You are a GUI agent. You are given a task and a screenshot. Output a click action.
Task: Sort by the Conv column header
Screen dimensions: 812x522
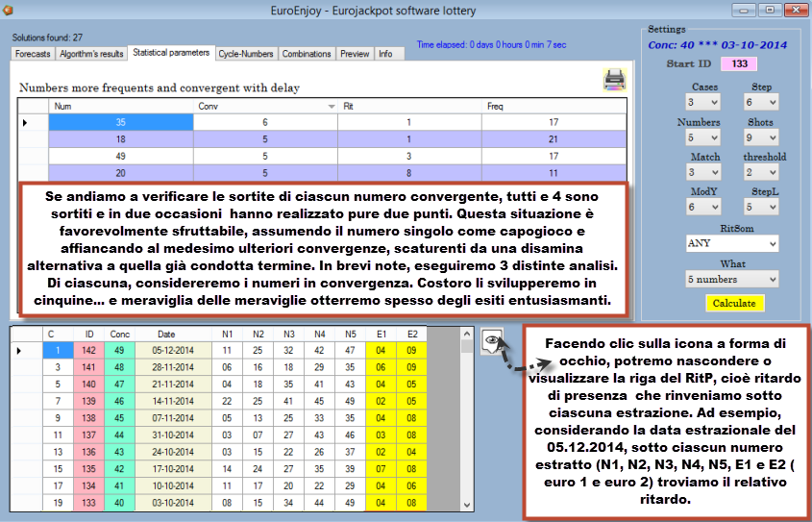coord(265,106)
